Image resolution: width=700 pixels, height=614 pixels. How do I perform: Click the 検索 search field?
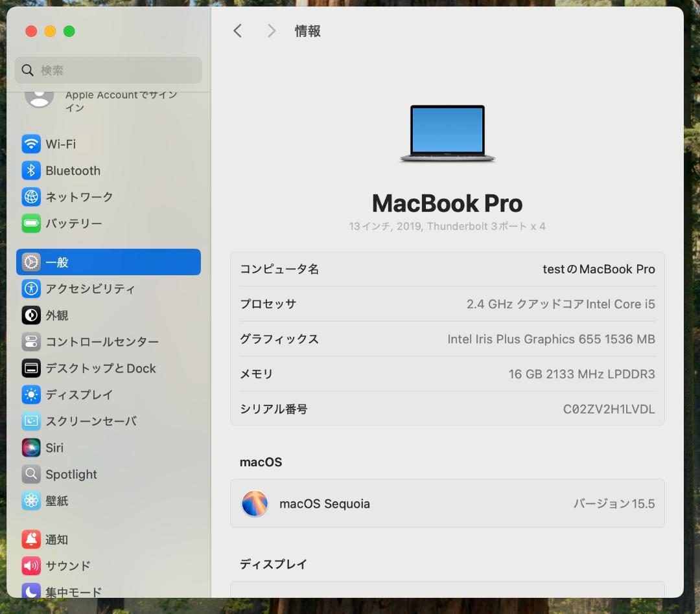[108, 70]
